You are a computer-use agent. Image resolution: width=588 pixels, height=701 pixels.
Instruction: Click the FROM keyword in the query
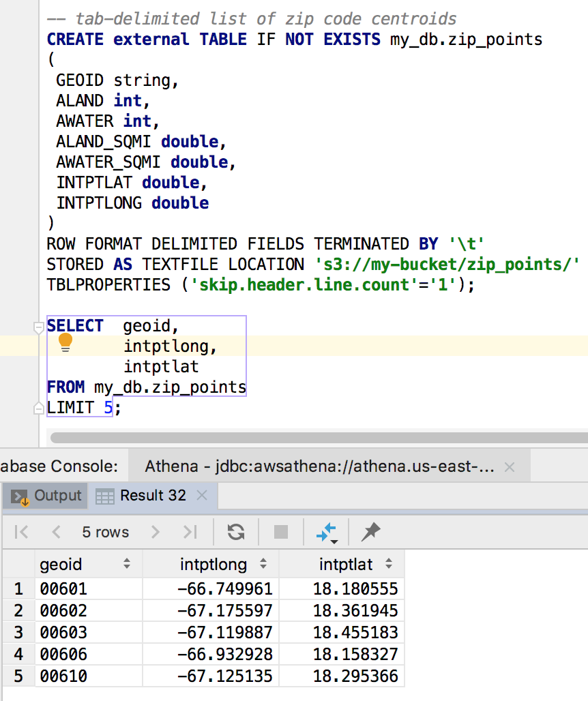(65, 387)
